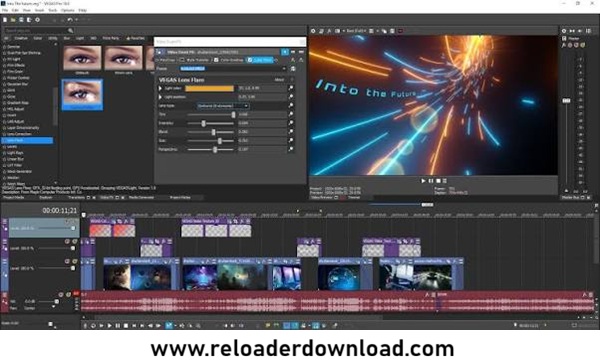Open the edit tool dropdown arrow
600x364 pixels.
pyautogui.click(x=174, y=326)
